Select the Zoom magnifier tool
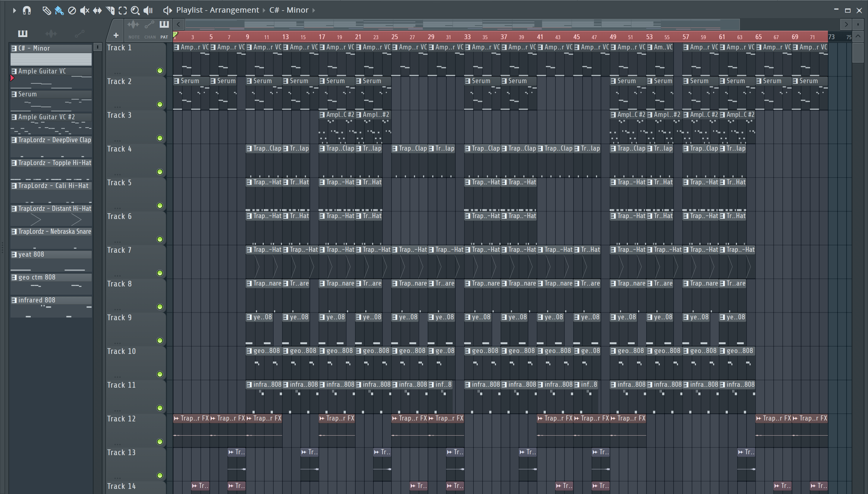 tap(135, 11)
